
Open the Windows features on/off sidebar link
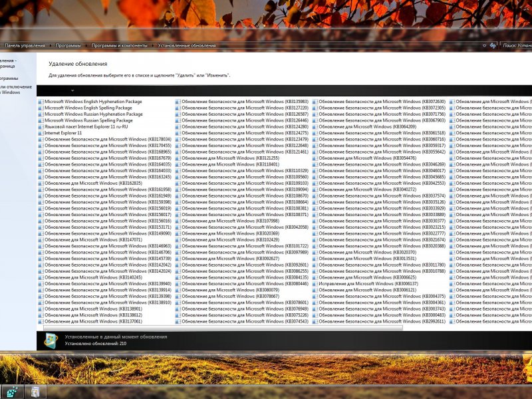[x=15, y=90]
